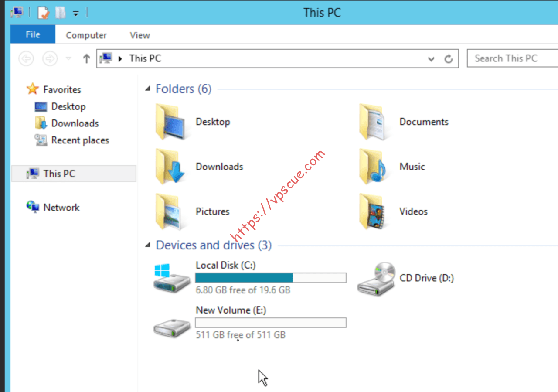Collapse the Devices and drives (3) group
This screenshot has width=558, height=392.
(147, 245)
